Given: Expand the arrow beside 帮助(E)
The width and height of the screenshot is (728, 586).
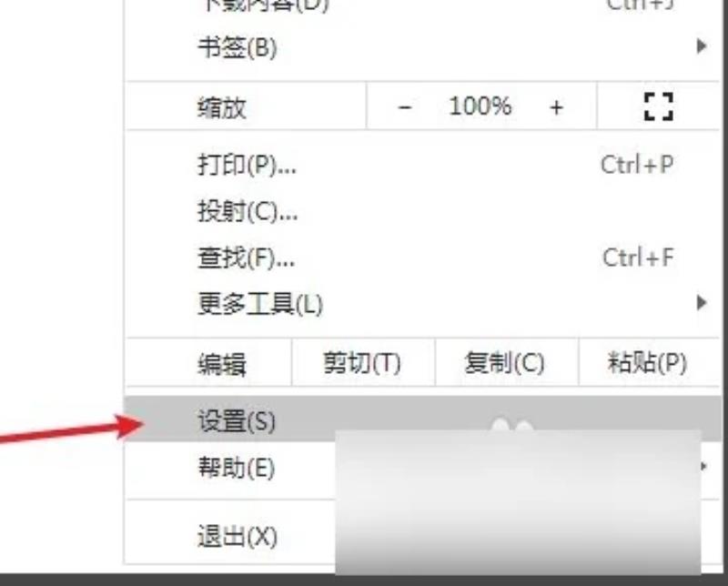Looking at the screenshot, I should point(704,466).
